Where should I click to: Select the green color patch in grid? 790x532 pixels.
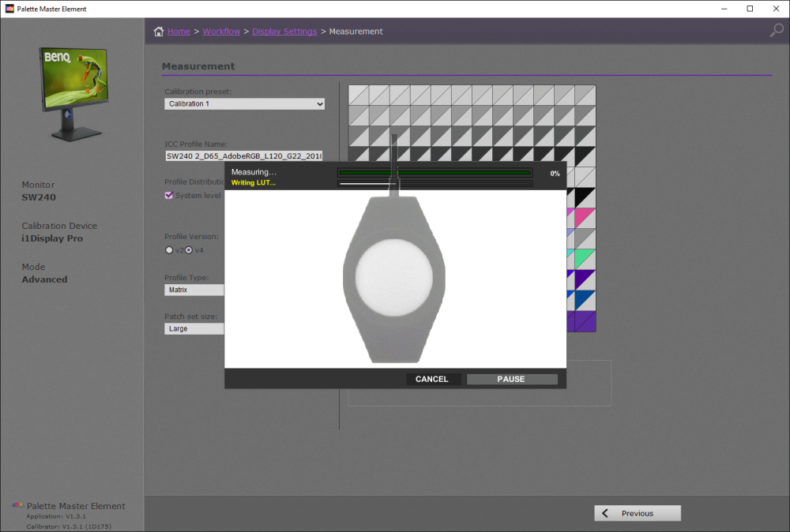coord(585,259)
